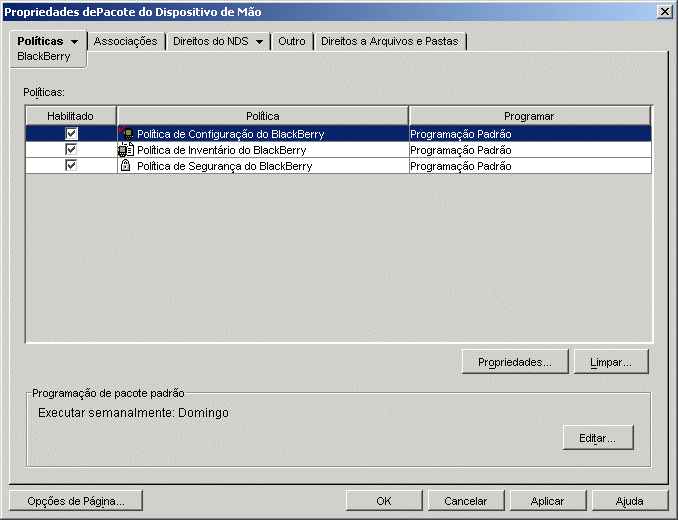This screenshot has height=520, width=678.
Task: Open Opções de Página
Action: tap(76, 501)
